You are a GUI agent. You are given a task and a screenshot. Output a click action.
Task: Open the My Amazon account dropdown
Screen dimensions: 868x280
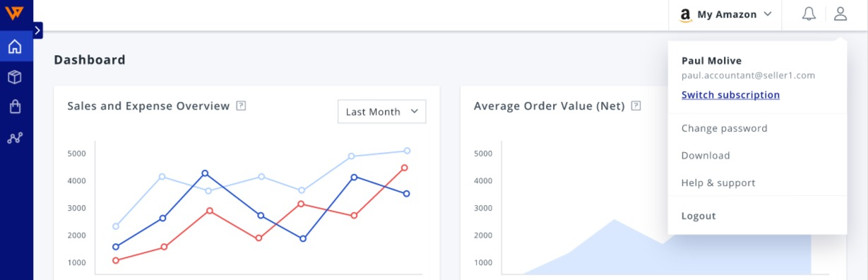click(725, 15)
